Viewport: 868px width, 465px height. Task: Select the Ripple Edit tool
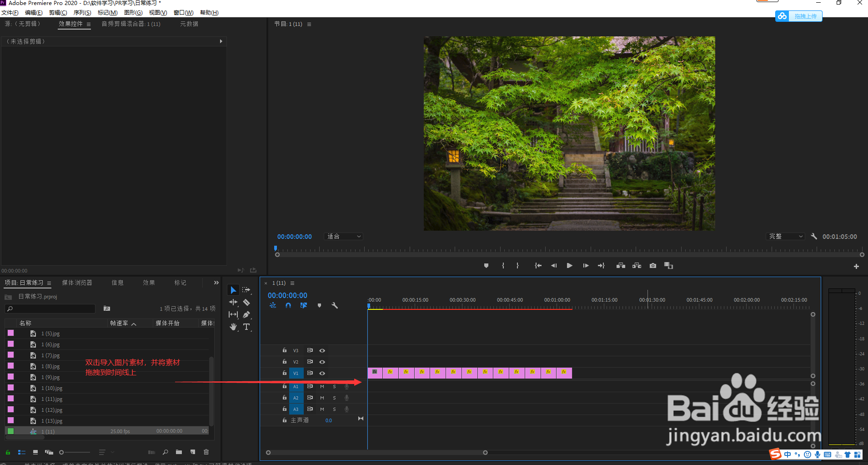(233, 302)
